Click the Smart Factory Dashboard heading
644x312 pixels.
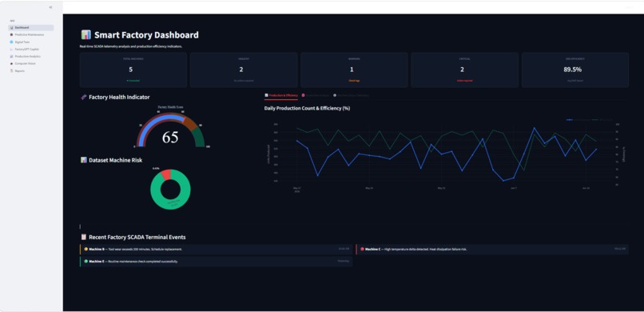coord(146,35)
